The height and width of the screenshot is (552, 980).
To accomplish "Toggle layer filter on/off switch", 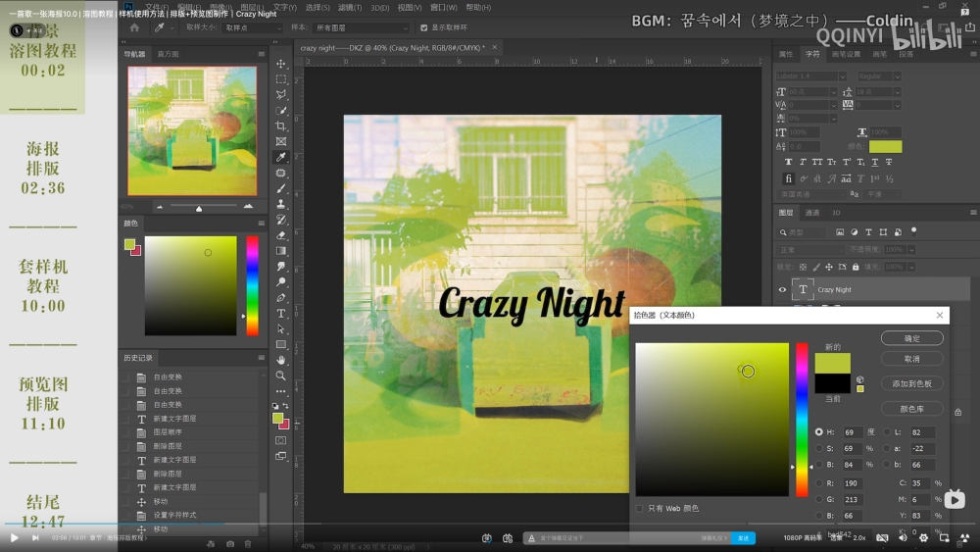I will (x=913, y=230).
